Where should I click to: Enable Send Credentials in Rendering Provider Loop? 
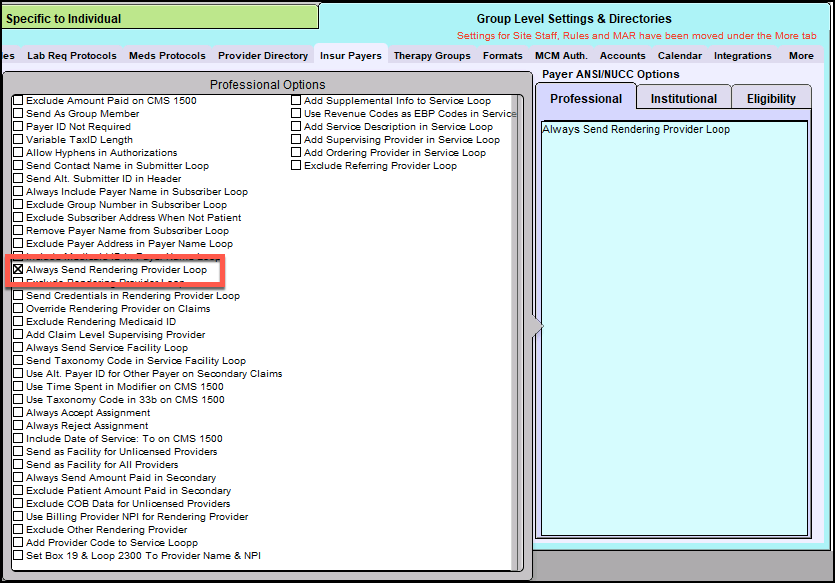18,295
